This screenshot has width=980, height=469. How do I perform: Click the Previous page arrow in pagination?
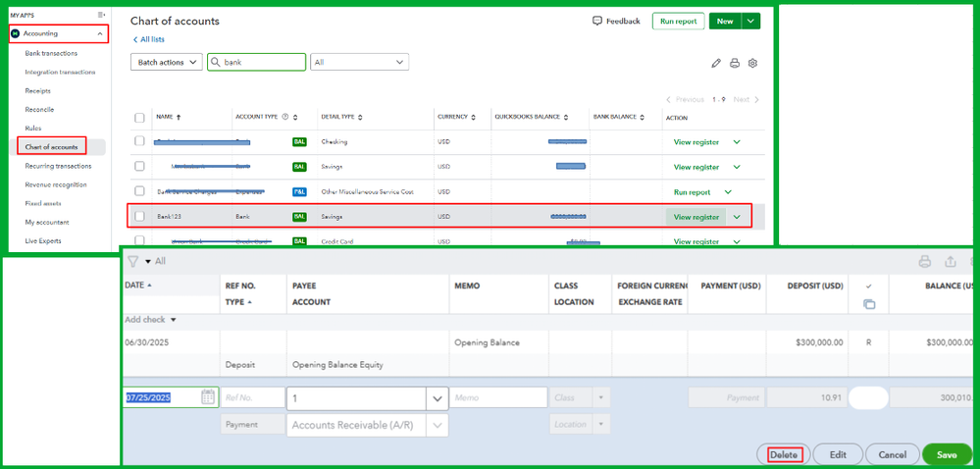(x=668, y=99)
